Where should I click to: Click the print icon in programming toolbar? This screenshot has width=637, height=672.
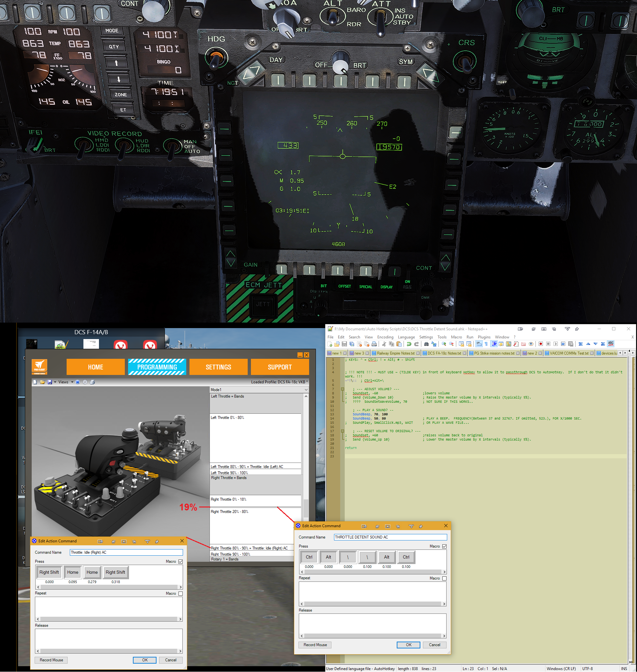(x=92, y=382)
